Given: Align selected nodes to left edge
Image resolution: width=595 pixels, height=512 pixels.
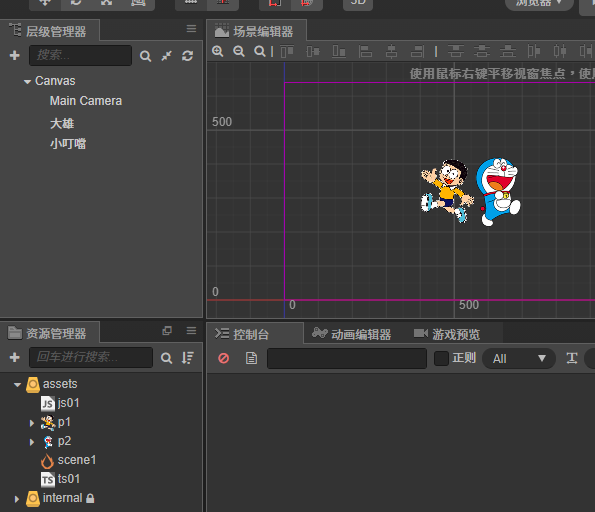Looking at the screenshot, I should point(365,51).
